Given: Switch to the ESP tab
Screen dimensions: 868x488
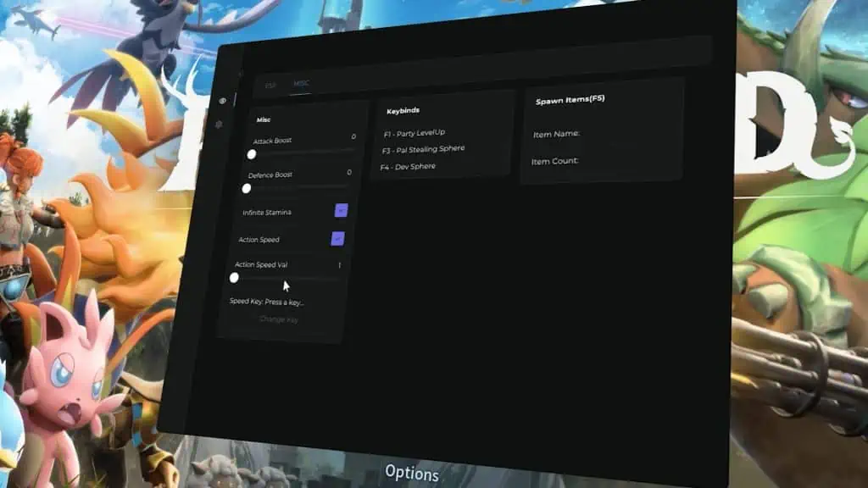Looking at the screenshot, I should pos(270,86).
